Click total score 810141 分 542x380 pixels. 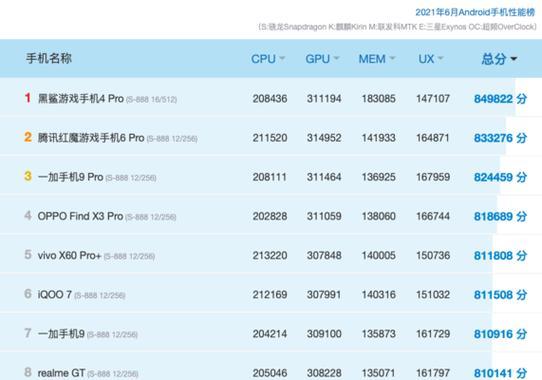pos(500,373)
